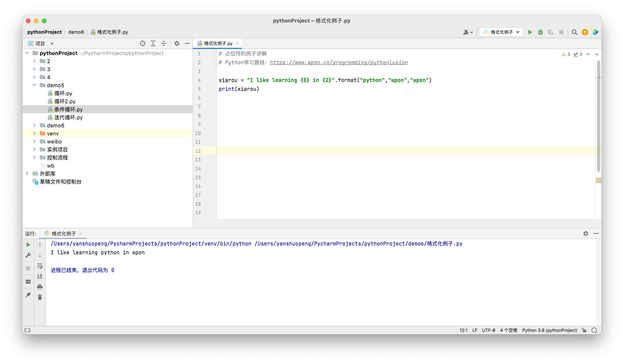Collapse the demo5 folder

tap(34, 85)
